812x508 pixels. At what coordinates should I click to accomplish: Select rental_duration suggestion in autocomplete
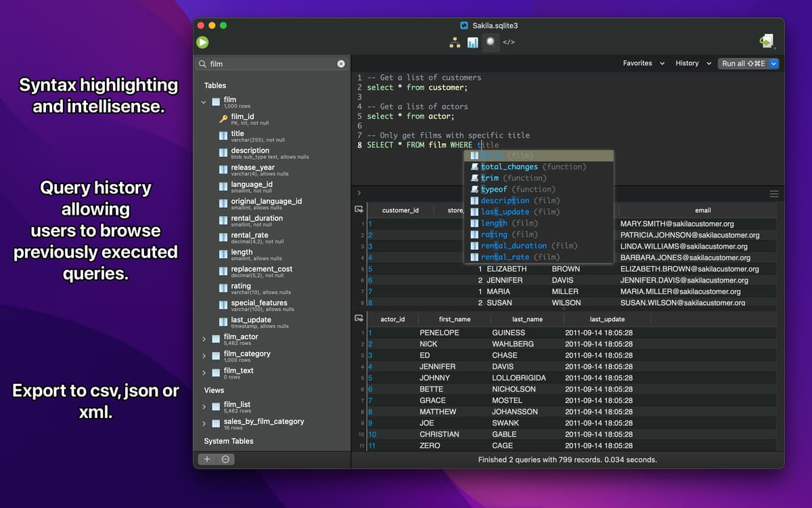(x=514, y=246)
